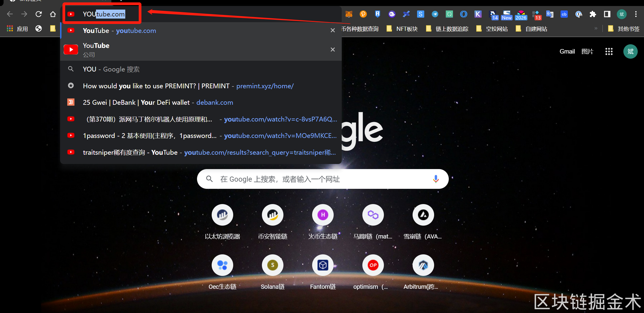Open the traitsniper稀有度查询 YouTube suggestion
Screen dimensions: 644x313
[201, 152]
